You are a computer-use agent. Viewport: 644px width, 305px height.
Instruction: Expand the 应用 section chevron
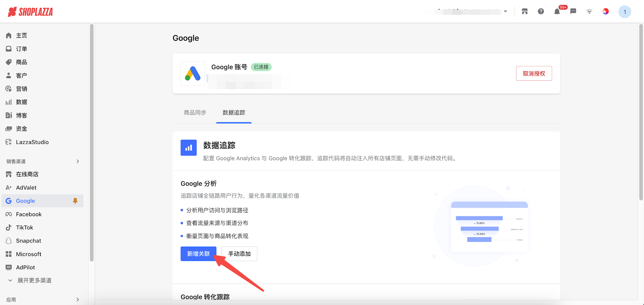pos(78,300)
